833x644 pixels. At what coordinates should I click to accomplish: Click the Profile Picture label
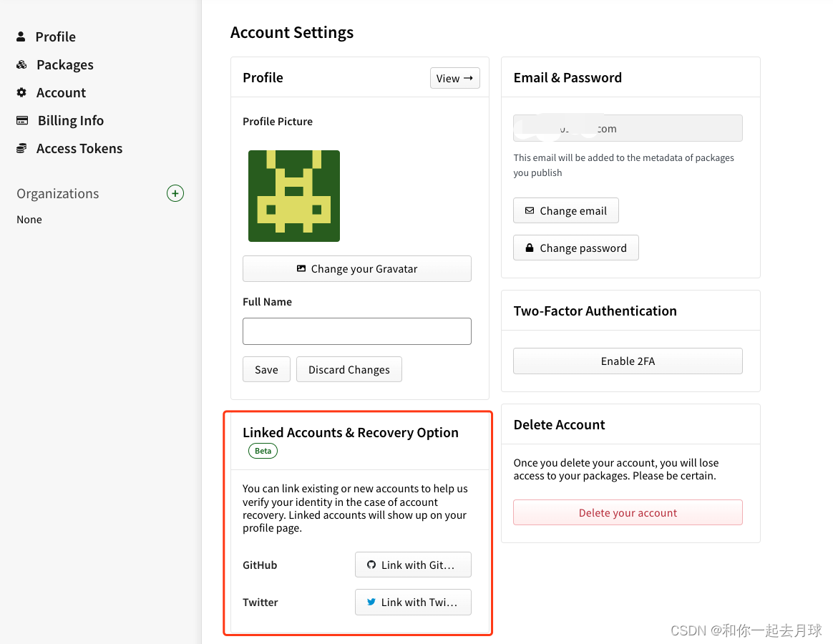pyautogui.click(x=278, y=121)
